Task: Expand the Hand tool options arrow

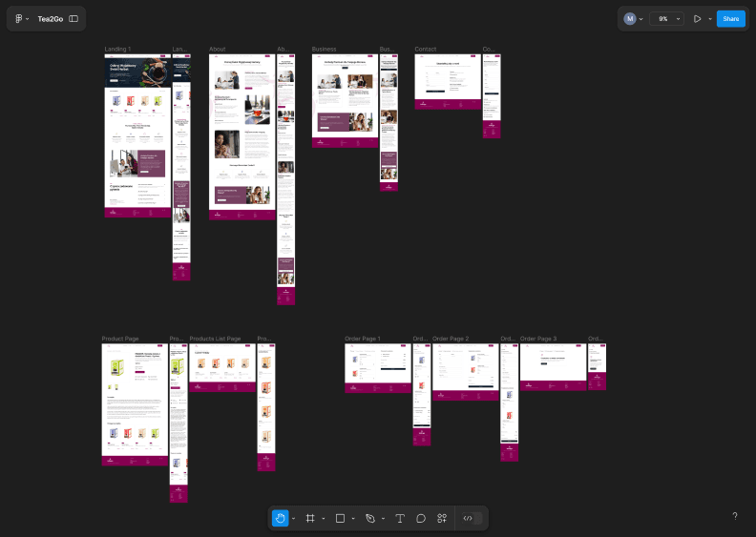Action: pyautogui.click(x=293, y=519)
